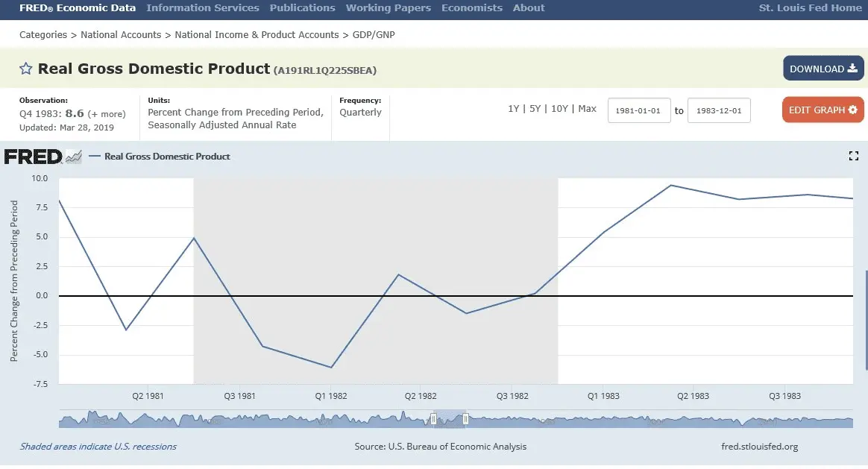Click the favorite star icon beside title

pos(25,69)
